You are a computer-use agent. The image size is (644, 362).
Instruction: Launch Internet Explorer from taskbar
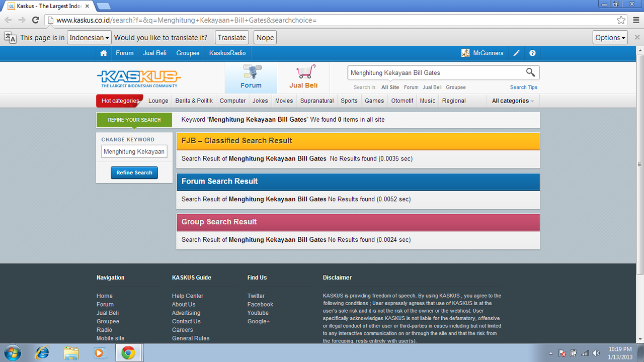(42, 353)
